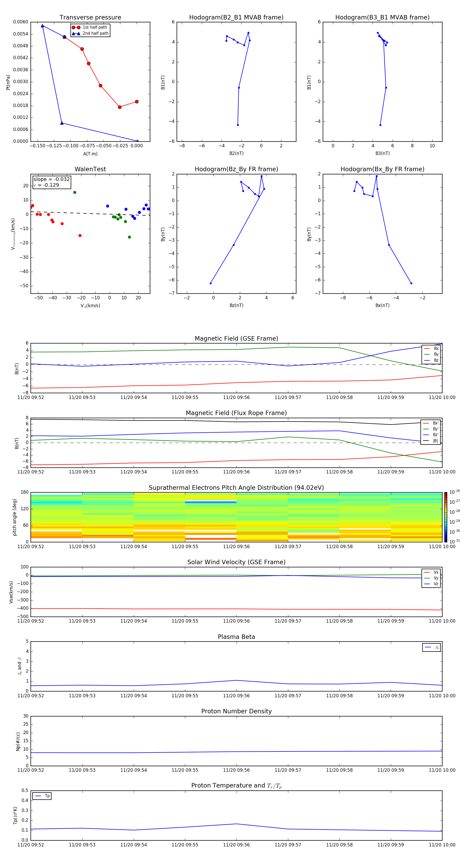Click the "Vz" velocity legend entry
473x868 pixels.
coord(431,584)
